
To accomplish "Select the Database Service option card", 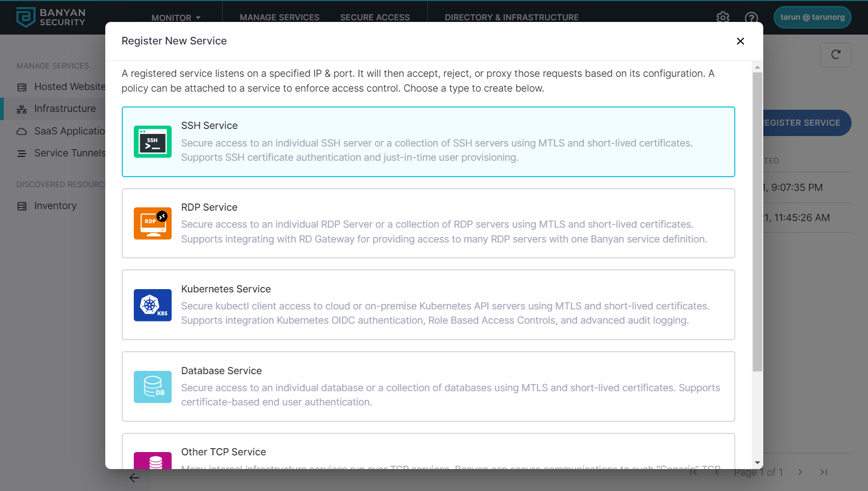I will [x=428, y=387].
